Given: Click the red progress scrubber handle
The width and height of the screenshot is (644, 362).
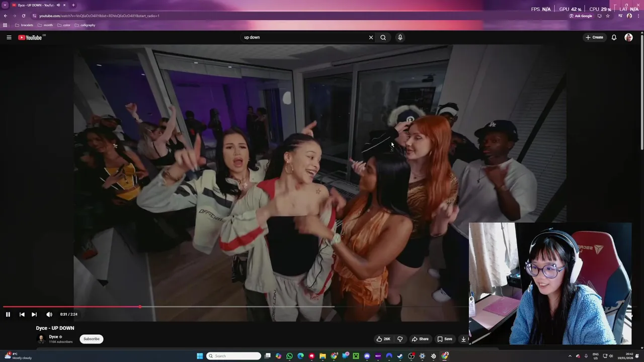Looking at the screenshot, I should pos(140,306).
